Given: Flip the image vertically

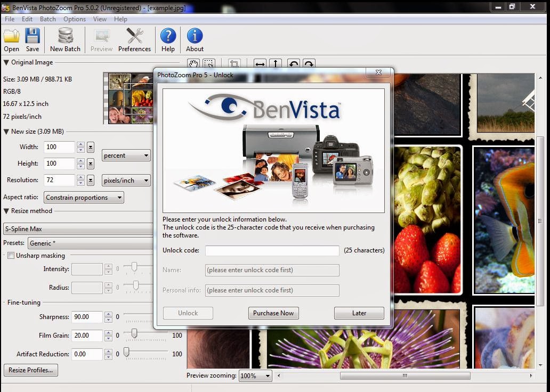Looking at the screenshot, I should pyautogui.click(x=276, y=64).
